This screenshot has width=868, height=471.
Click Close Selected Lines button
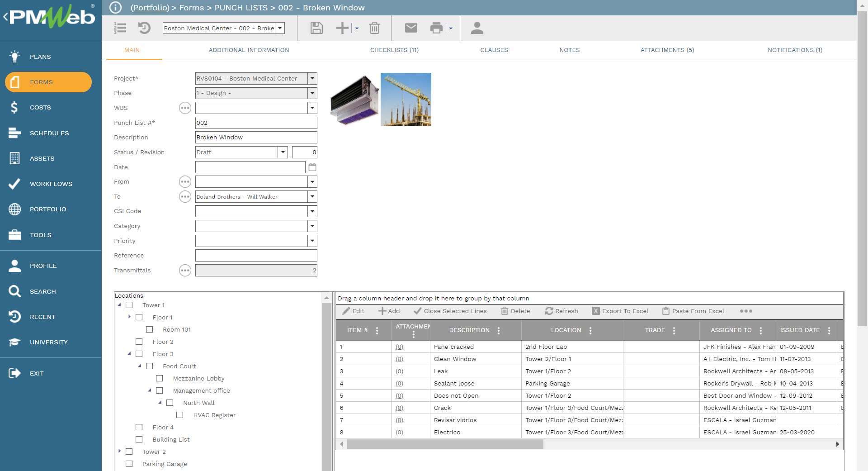coord(450,311)
